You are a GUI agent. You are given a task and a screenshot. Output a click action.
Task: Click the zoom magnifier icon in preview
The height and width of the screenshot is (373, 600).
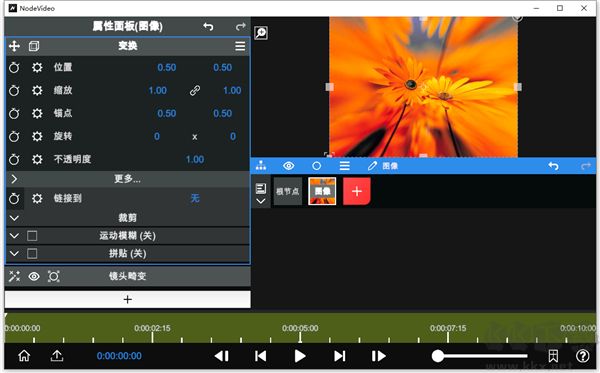point(261,33)
